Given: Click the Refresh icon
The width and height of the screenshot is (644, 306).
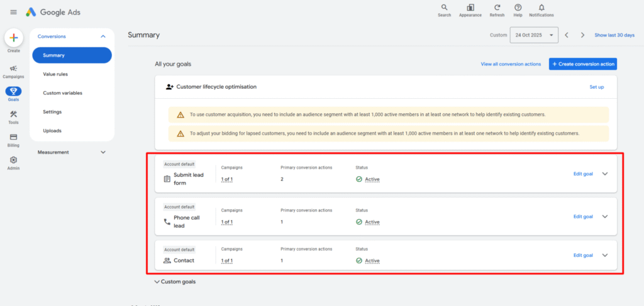Looking at the screenshot, I should click(497, 8).
